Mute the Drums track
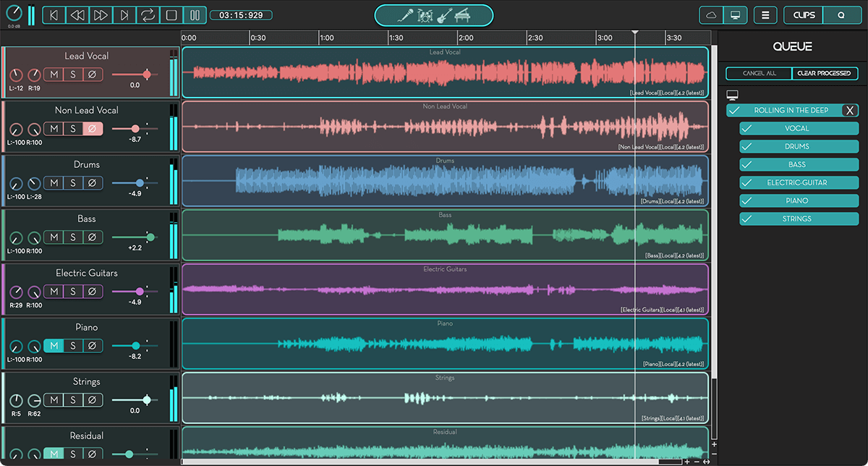Viewport: 868px width, 466px height. coord(53,182)
